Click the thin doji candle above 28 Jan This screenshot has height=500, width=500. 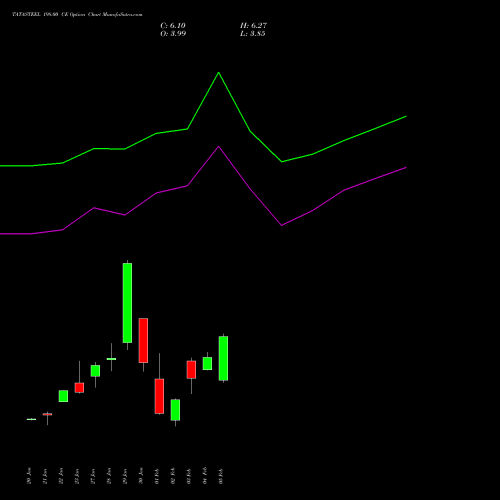(111, 359)
